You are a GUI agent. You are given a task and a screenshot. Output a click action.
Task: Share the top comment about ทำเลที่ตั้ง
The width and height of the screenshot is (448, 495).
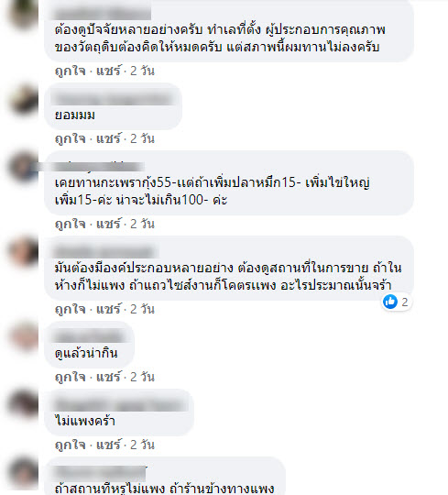(x=108, y=71)
